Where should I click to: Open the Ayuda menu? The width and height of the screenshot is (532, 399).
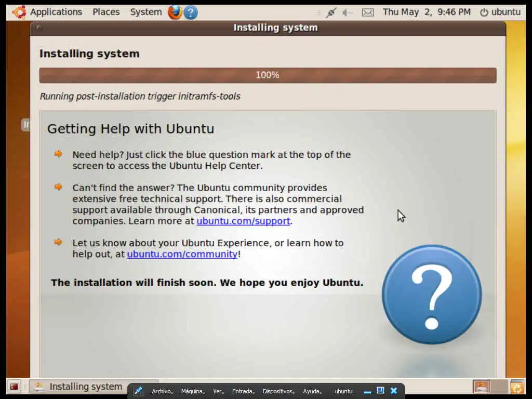click(312, 391)
